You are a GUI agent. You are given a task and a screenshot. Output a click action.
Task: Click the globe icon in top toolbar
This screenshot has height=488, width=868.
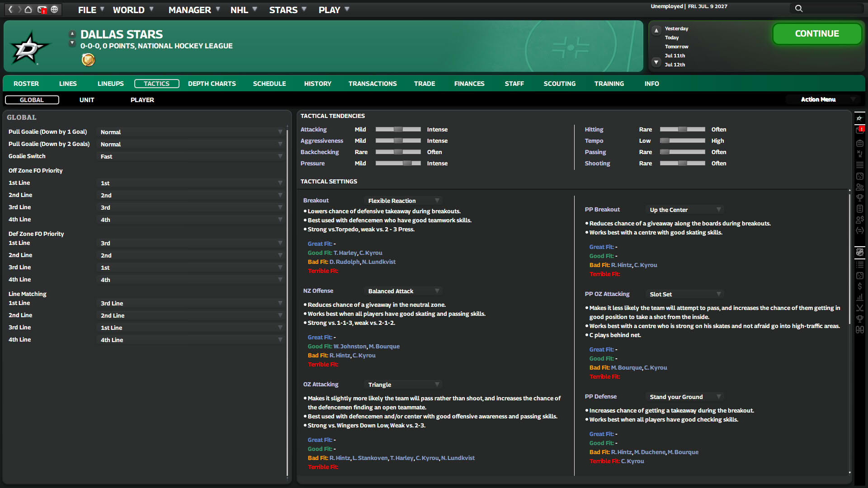tap(54, 9)
